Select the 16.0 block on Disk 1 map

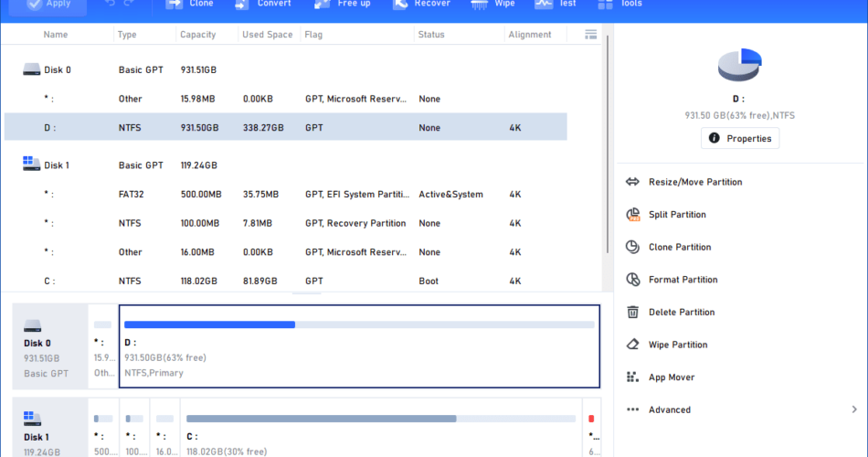(x=165, y=428)
